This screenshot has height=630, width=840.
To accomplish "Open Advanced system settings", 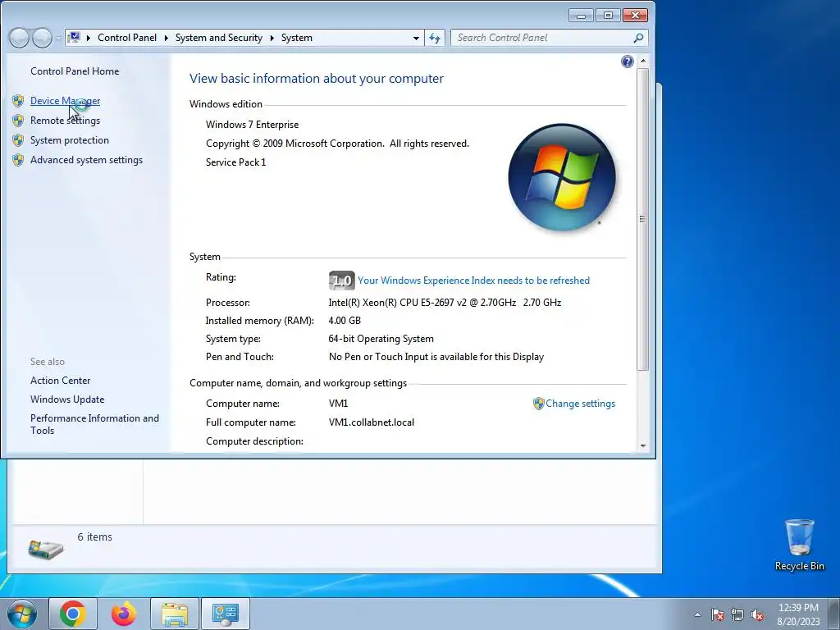I will [x=86, y=160].
